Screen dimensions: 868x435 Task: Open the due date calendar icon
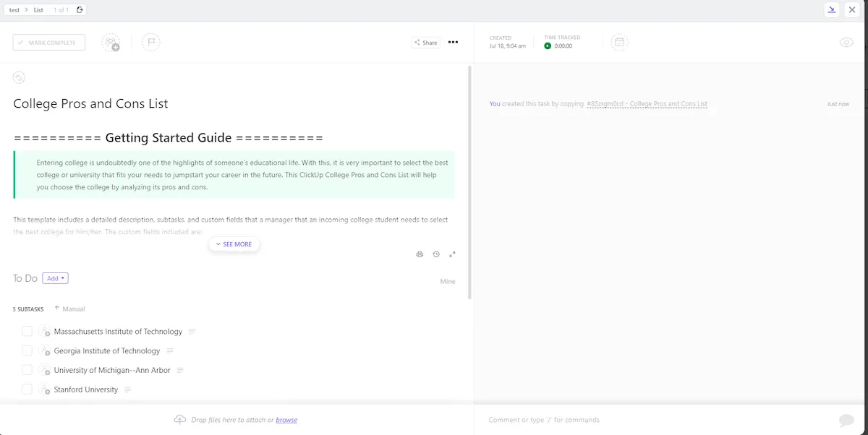(619, 43)
